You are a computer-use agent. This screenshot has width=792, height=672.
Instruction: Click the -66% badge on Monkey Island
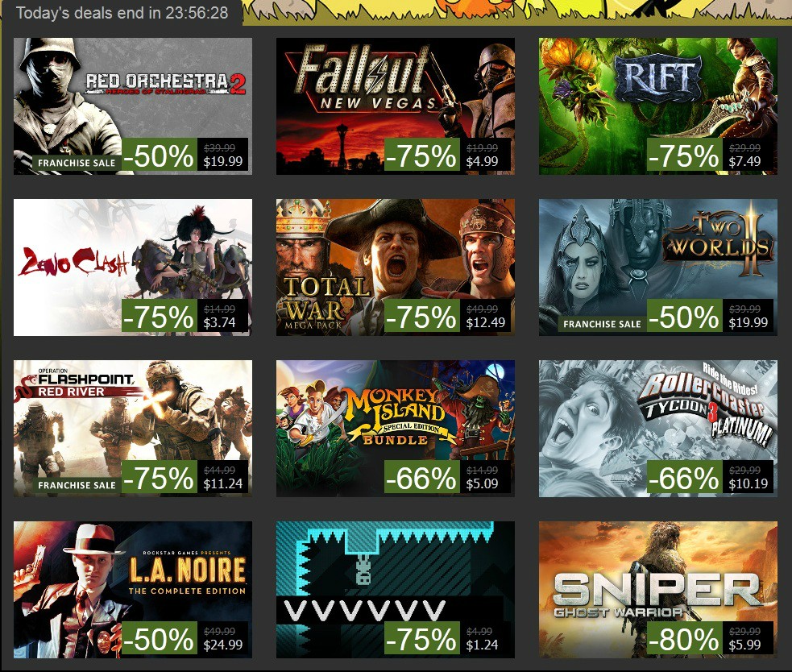421,477
